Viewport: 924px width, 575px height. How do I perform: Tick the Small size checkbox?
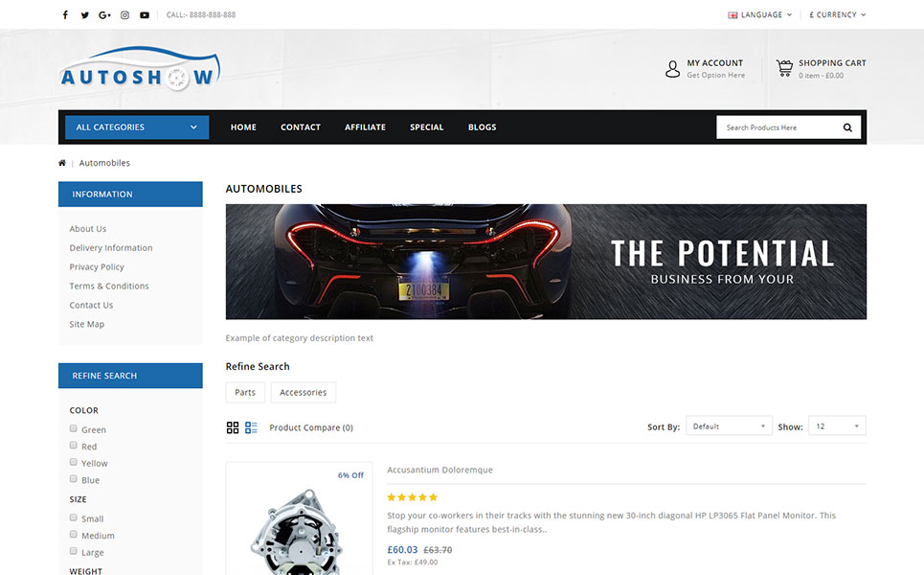74,517
